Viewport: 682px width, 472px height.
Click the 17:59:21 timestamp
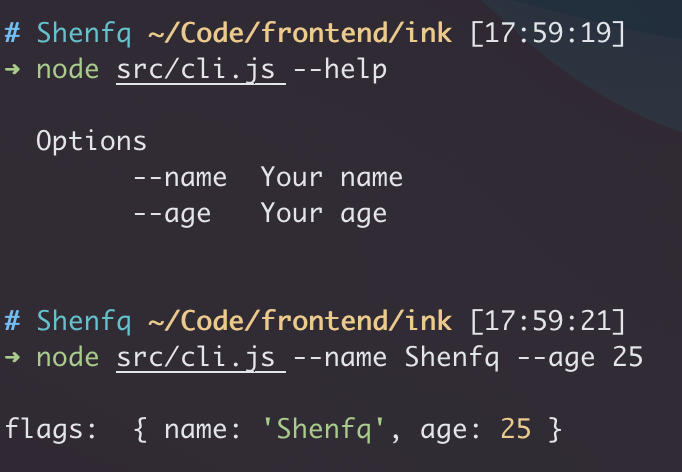coord(546,321)
